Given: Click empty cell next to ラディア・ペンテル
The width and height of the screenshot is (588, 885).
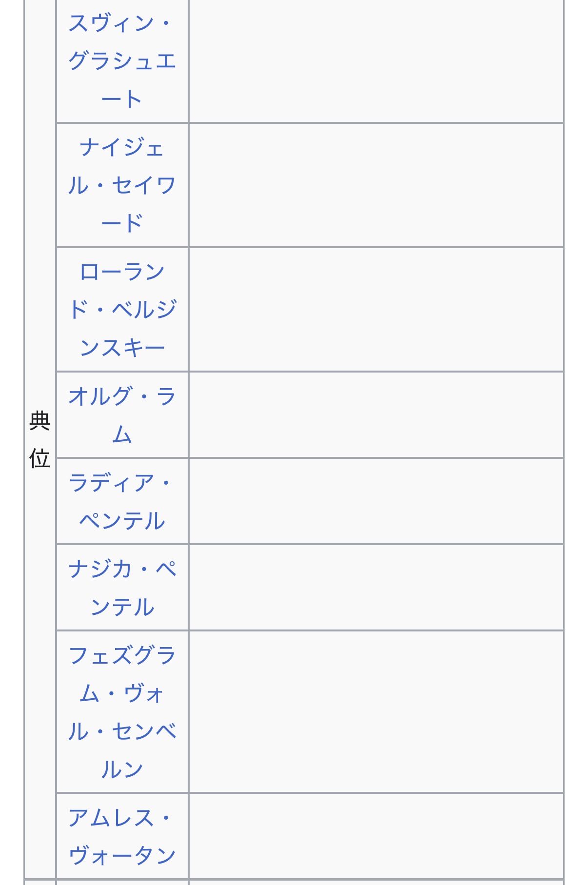Looking at the screenshot, I should [x=375, y=501].
